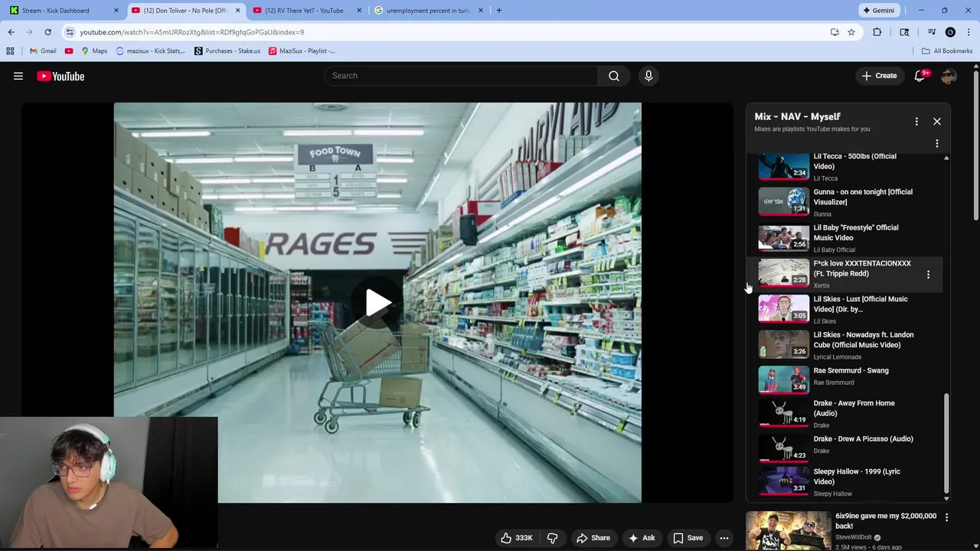This screenshot has height=551, width=980.
Task: Click the Ask button
Action: pyautogui.click(x=642, y=538)
